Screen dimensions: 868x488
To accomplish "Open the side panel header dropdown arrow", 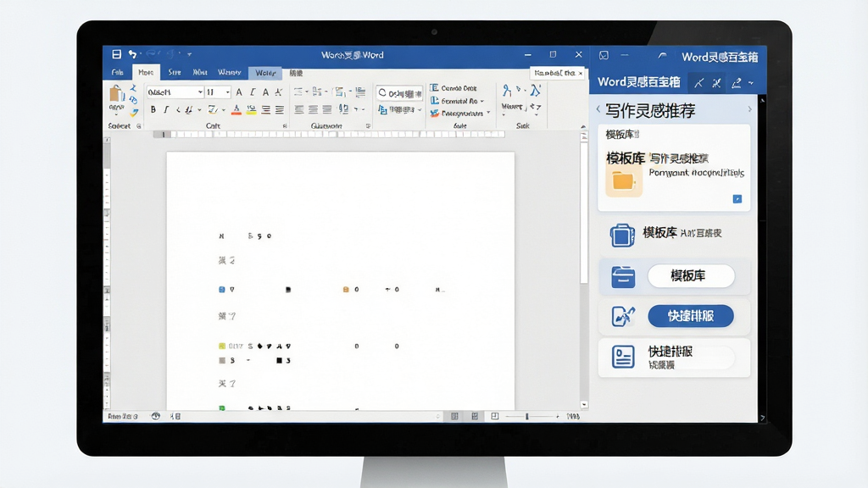I will click(x=751, y=83).
